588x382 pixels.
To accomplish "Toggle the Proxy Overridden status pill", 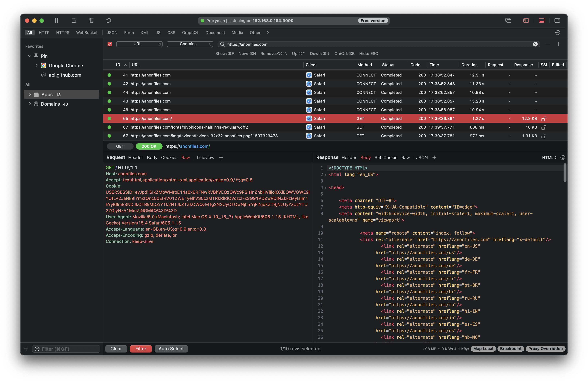I will point(545,349).
